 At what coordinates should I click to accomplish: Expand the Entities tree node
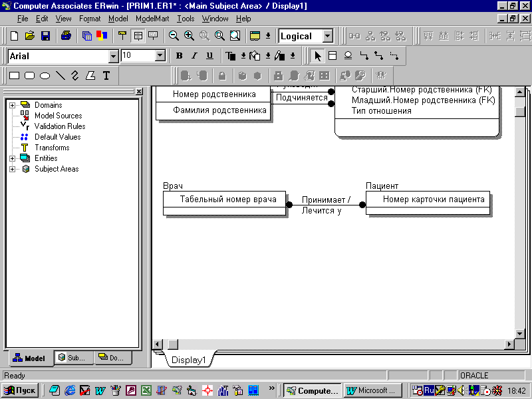click(x=12, y=158)
